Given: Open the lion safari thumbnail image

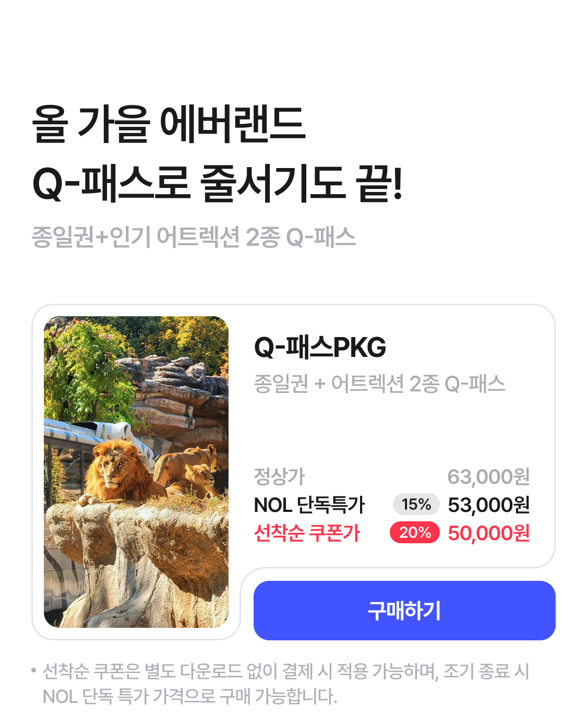Looking at the screenshot, I should click(136, 472).
